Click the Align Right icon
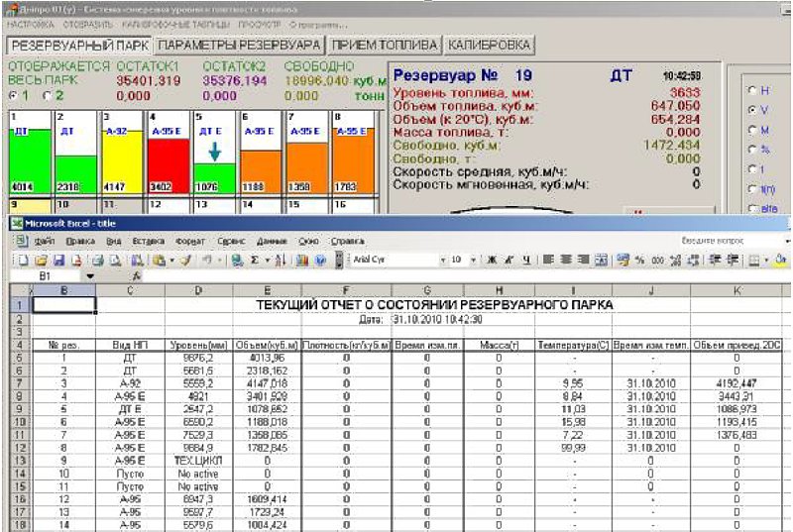Image resolution: width=793 pixels, height=532 pixels. [x=583, y=260]
